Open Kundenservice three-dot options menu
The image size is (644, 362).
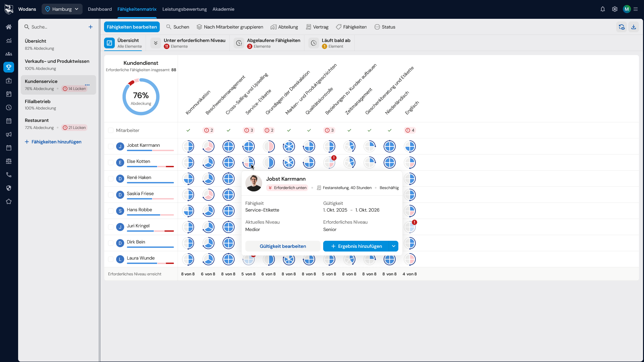pos(87,85)
